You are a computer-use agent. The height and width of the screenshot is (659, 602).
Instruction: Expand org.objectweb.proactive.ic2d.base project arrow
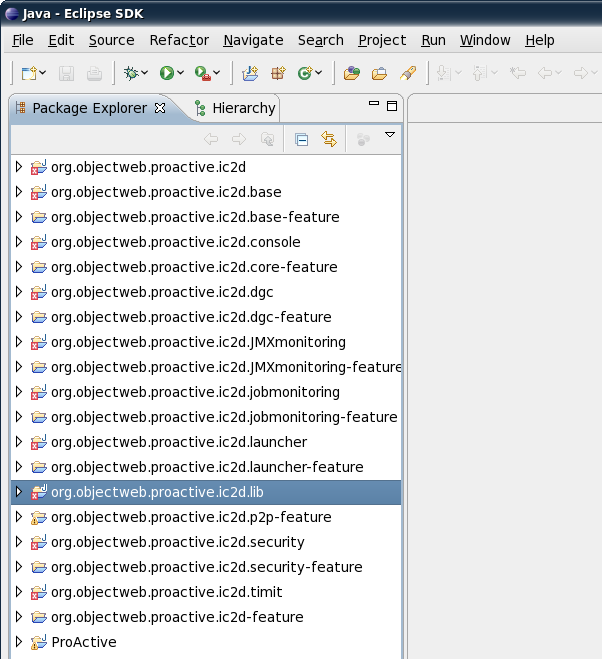pyautogui.click(x=18, y=192)
